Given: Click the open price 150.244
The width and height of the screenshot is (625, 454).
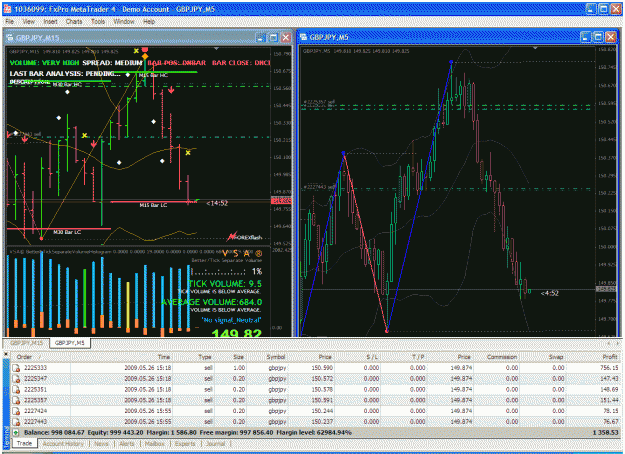Looking at the screenshot, I should tap(322, 411).
